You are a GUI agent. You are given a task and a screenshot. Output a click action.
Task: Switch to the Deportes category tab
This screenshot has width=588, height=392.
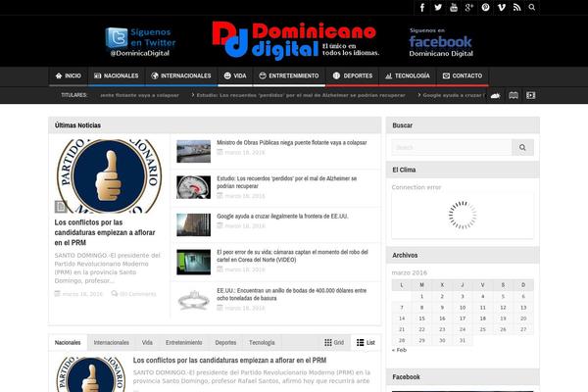coord(225,342)
